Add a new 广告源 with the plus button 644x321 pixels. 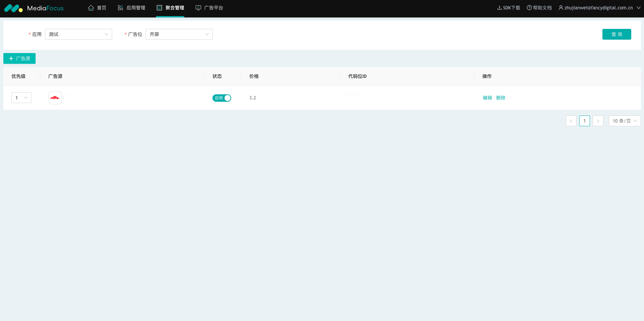(19, 58)
